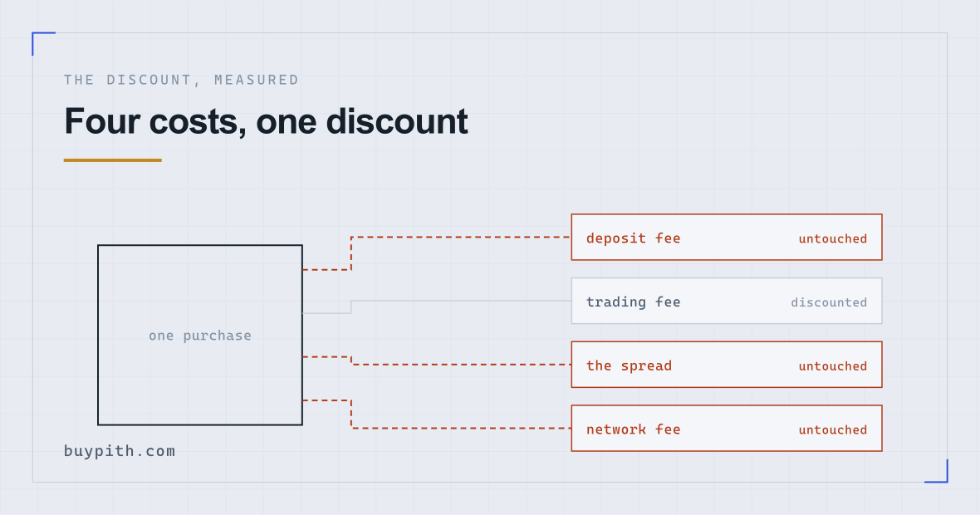Click 'untouched' label beside network fee
The image size is (980, 515).
tap(832, 430)
